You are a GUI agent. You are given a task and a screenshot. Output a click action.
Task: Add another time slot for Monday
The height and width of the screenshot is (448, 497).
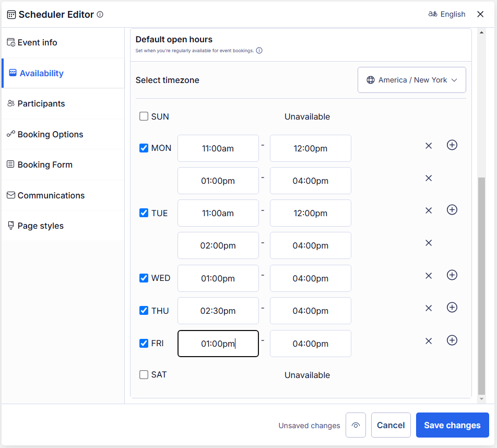click(x=452, y=145)
